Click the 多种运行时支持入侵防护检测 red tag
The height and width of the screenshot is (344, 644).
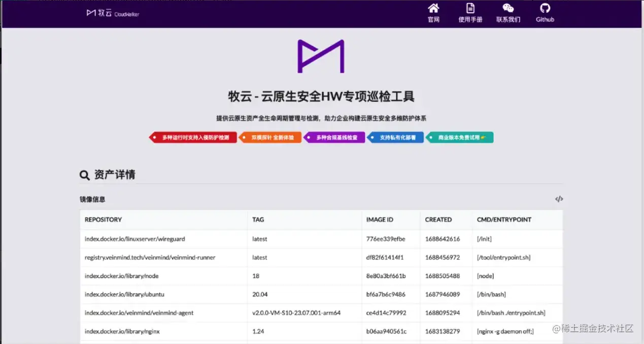coord(193,138)
